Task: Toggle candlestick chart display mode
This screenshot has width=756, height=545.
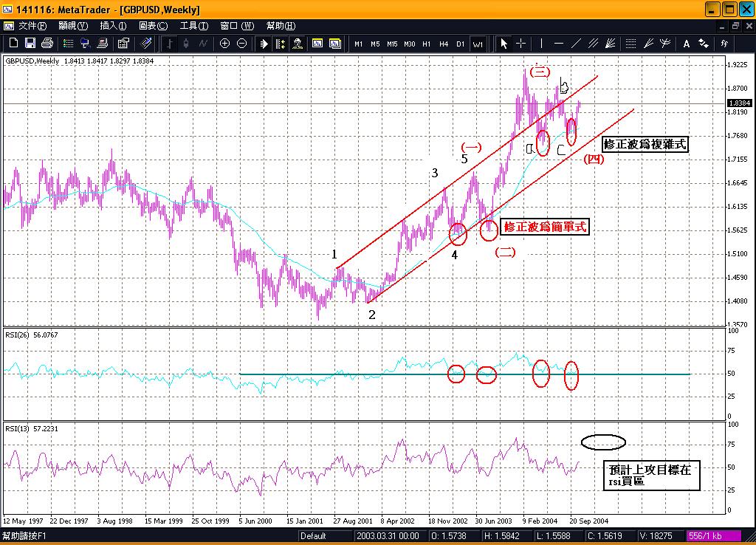Action: pyautogui.click(x=186, y=44)
